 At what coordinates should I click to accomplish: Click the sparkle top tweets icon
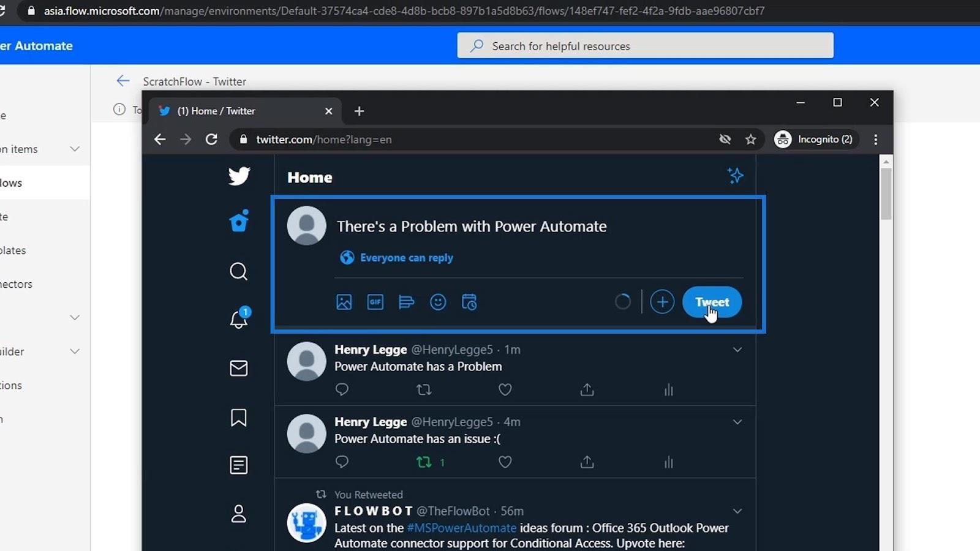pyautogui.click(x=736, y=176)
